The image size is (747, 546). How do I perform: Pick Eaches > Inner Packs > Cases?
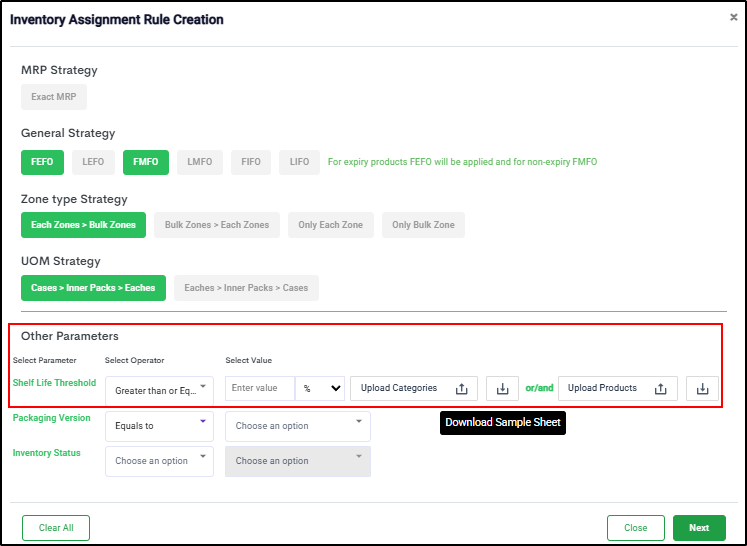tap(246, 288)
